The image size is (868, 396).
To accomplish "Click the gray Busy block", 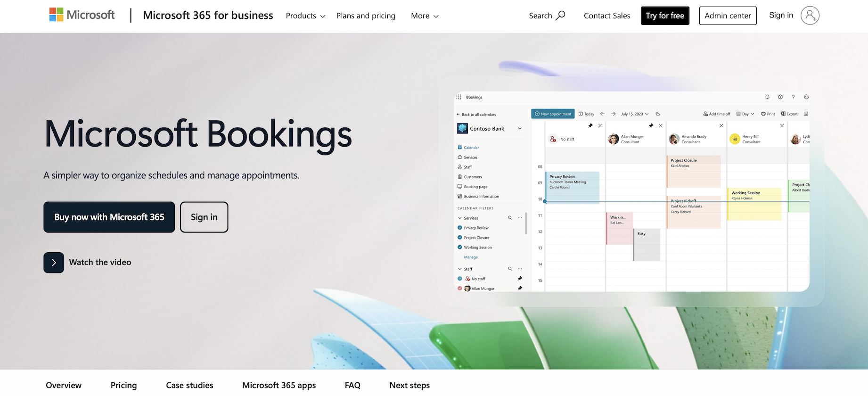I will tap(647, 245).
